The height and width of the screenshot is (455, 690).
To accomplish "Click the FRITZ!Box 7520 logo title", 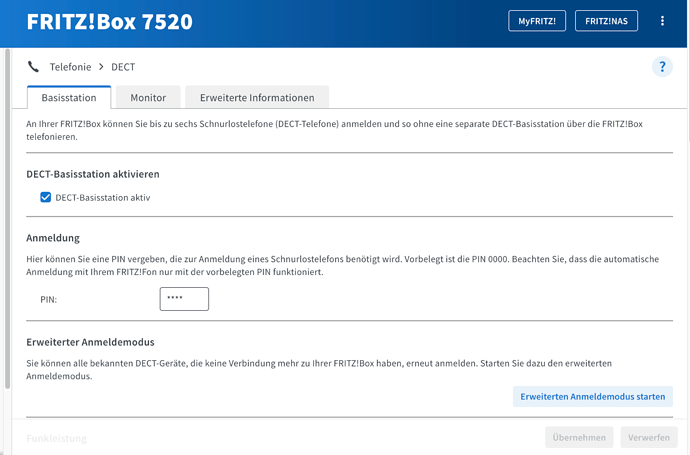I will [x=110, y=22].
